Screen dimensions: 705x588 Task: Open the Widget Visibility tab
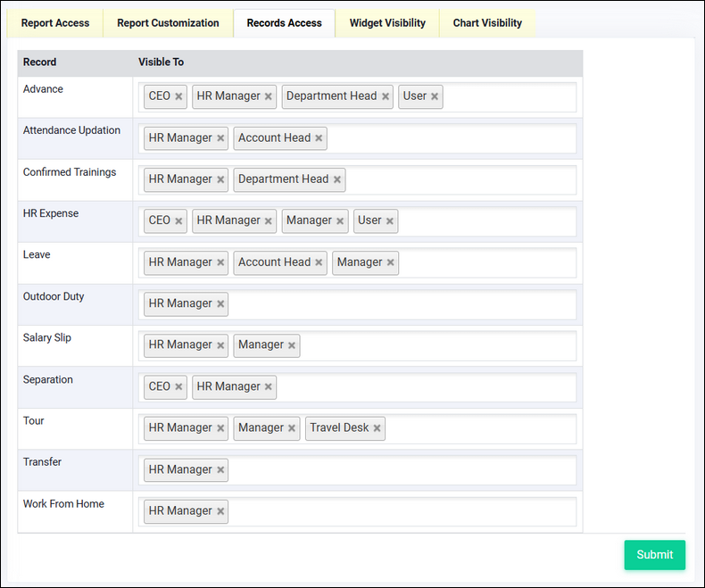[x=387, y=23]
